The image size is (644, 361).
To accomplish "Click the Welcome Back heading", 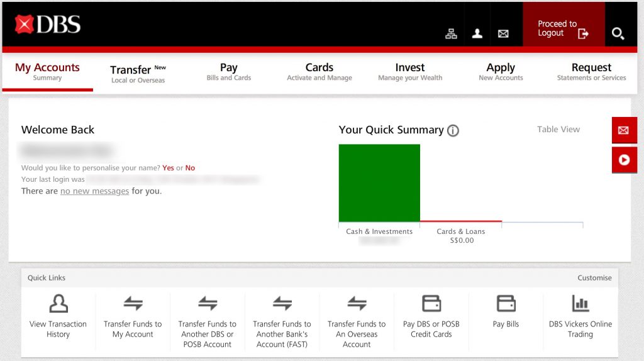I will click(58, 130).
